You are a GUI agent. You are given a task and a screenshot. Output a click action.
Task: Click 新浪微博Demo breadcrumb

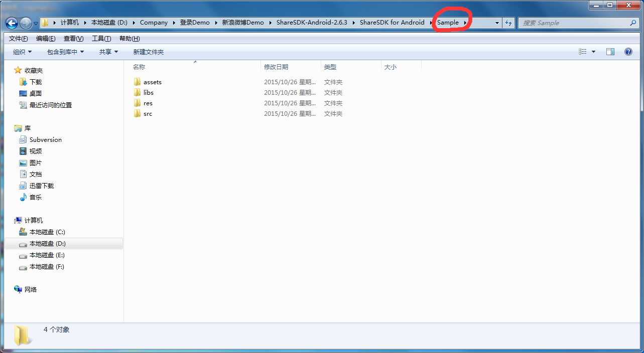click(x=243, y=23)
